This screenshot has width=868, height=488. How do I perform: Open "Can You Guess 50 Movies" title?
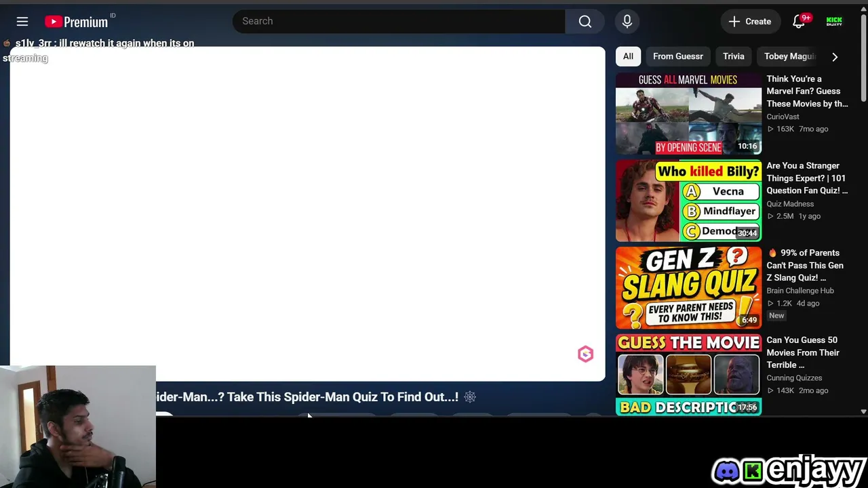click(x=803, y=352)
